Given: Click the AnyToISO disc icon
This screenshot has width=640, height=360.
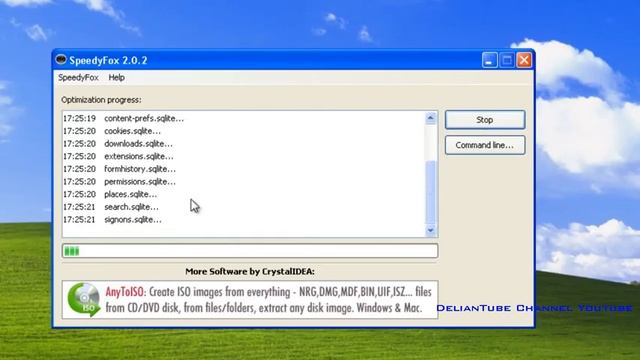Looking at the screenshot, I should pos(84,300).
